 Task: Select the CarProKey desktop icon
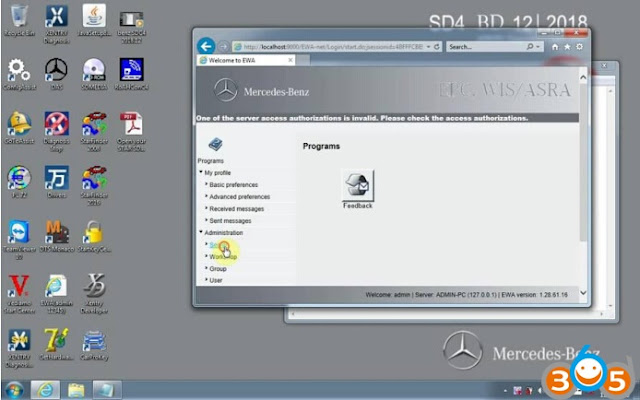point(94,344)
